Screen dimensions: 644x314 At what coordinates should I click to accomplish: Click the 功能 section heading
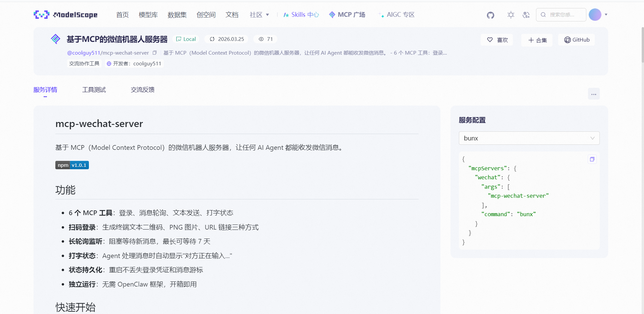[65, 190]
